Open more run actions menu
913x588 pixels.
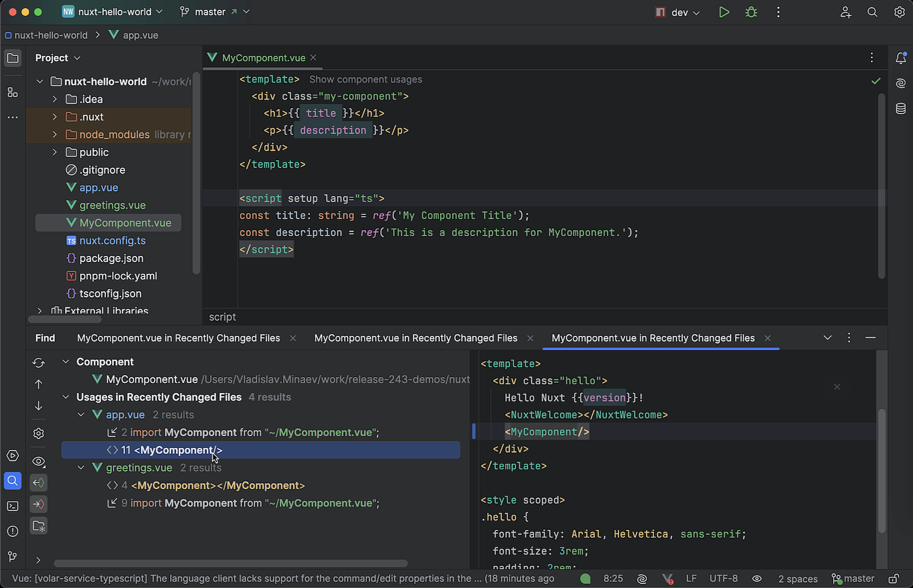tap(778, 12)
